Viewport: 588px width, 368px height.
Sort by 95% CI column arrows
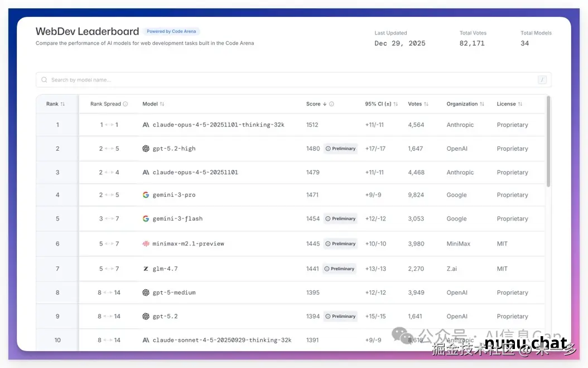click(x=396, y=104)
